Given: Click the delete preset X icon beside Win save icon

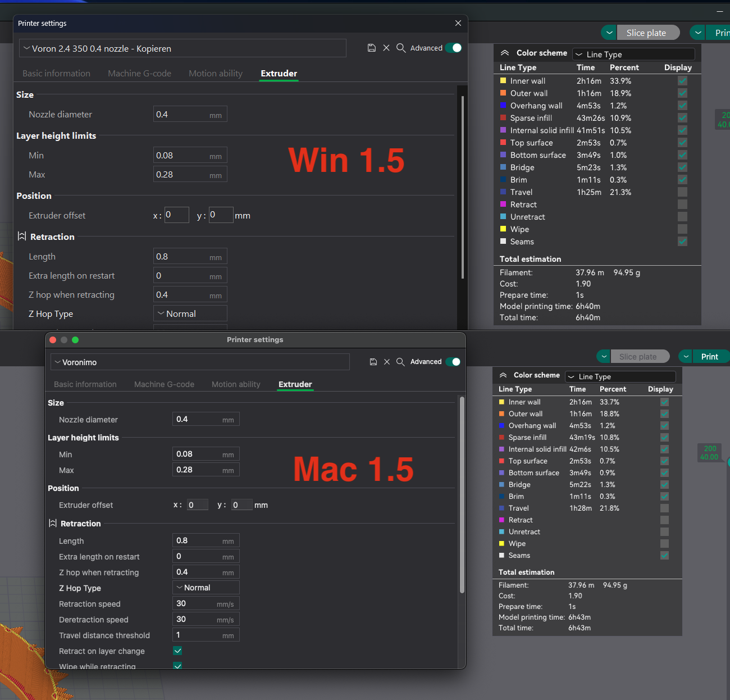Looking at the screenshot, I should [x=386, y=48].
